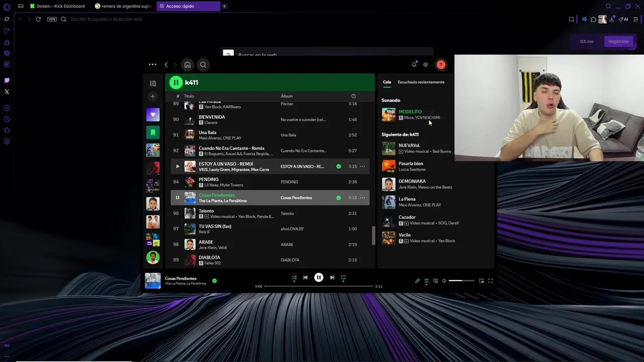
Task: Toggle the browser VPN badge
Action: [x=52, y=19]
